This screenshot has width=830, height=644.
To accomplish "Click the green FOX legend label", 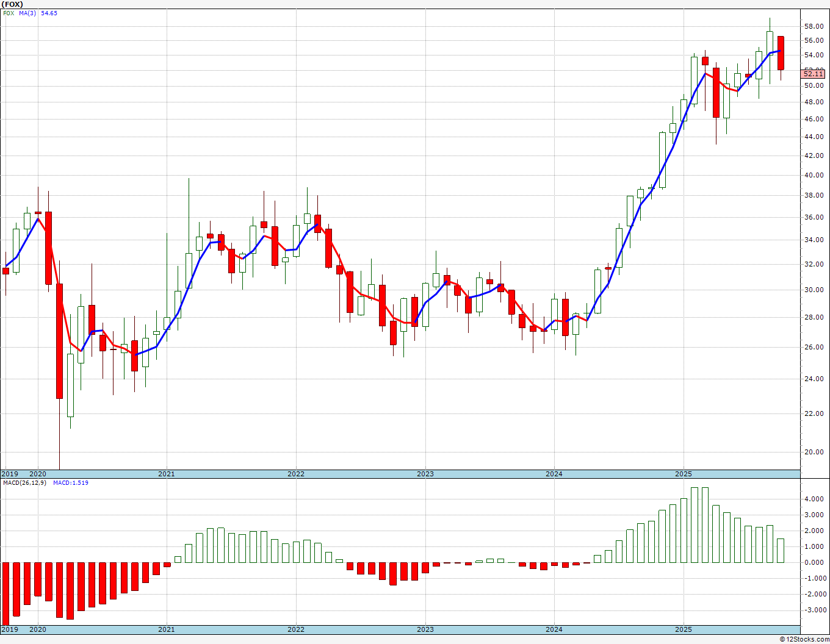I will (x=9, y=13).
